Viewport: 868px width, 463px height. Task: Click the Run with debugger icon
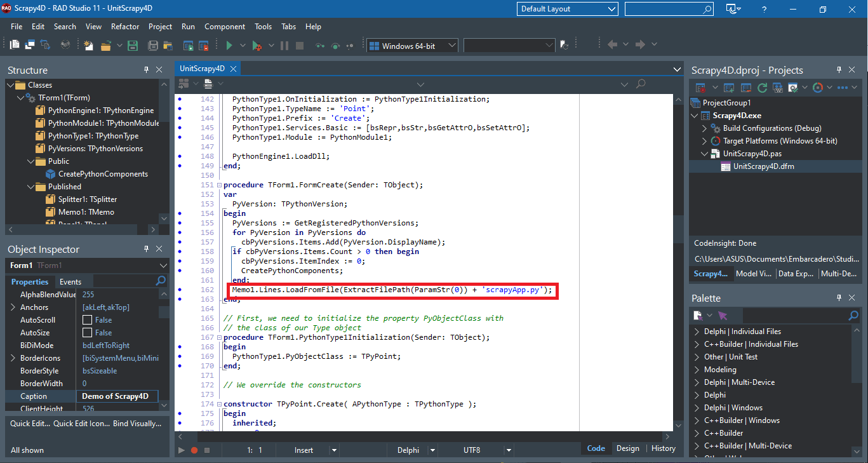[257, 45]
